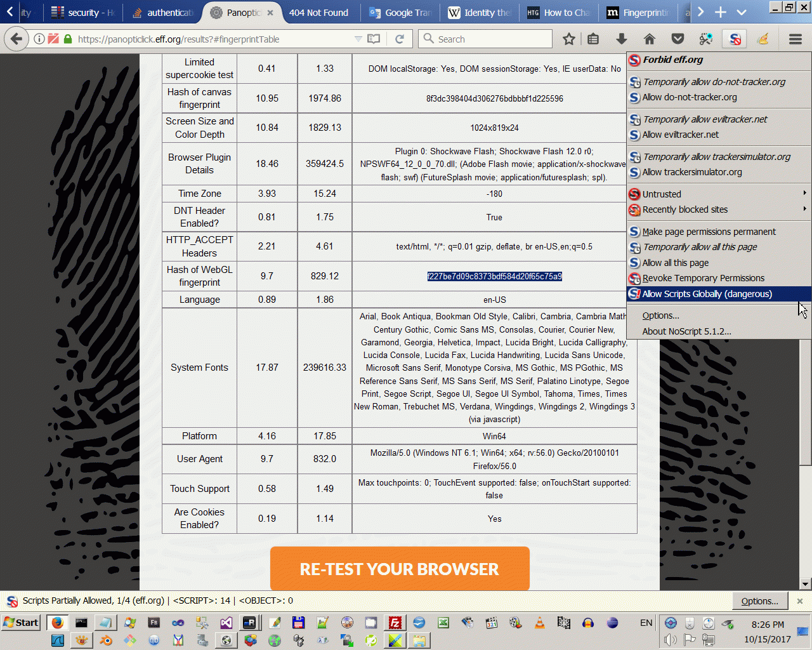
Task: Open the command prompt taskbar icon
Action: click(x=81, y=623)
